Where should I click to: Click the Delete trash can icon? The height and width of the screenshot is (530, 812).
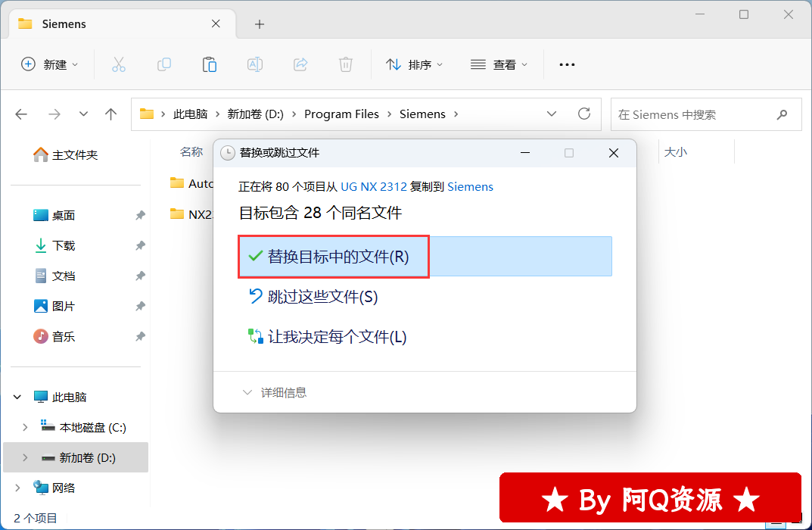pyautogui.click(x=345, y=65)
